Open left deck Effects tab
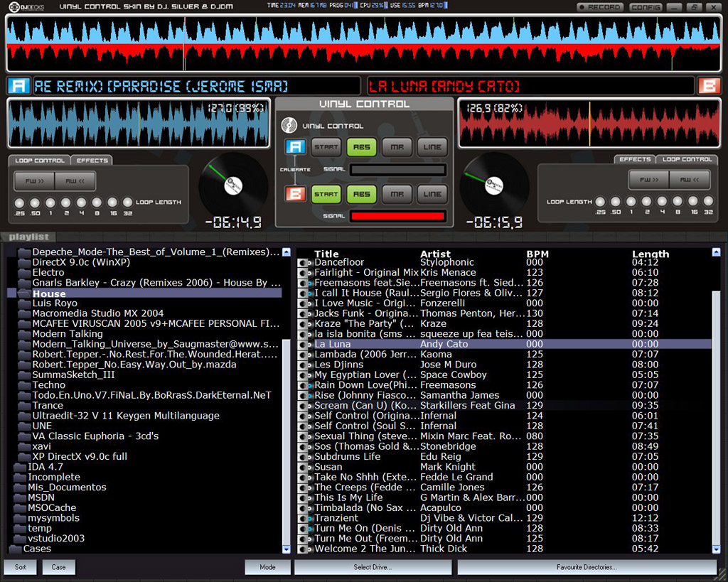728x582 pixels. click(92, 161)
